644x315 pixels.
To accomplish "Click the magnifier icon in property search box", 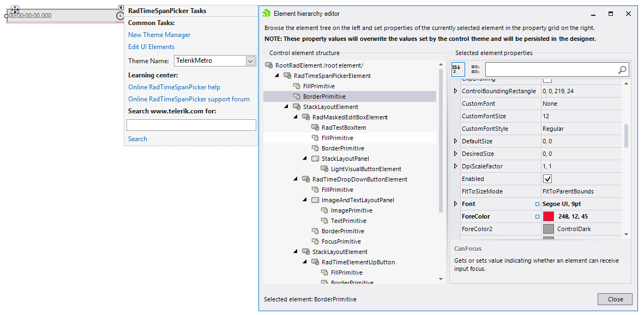I will [622, 69].
